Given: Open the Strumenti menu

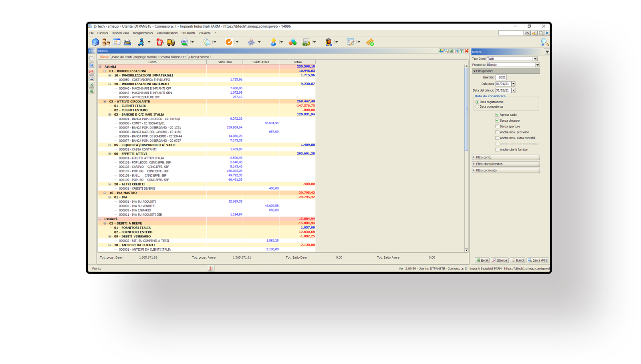Looking at the screenshot, I should (x=188, y=33).
